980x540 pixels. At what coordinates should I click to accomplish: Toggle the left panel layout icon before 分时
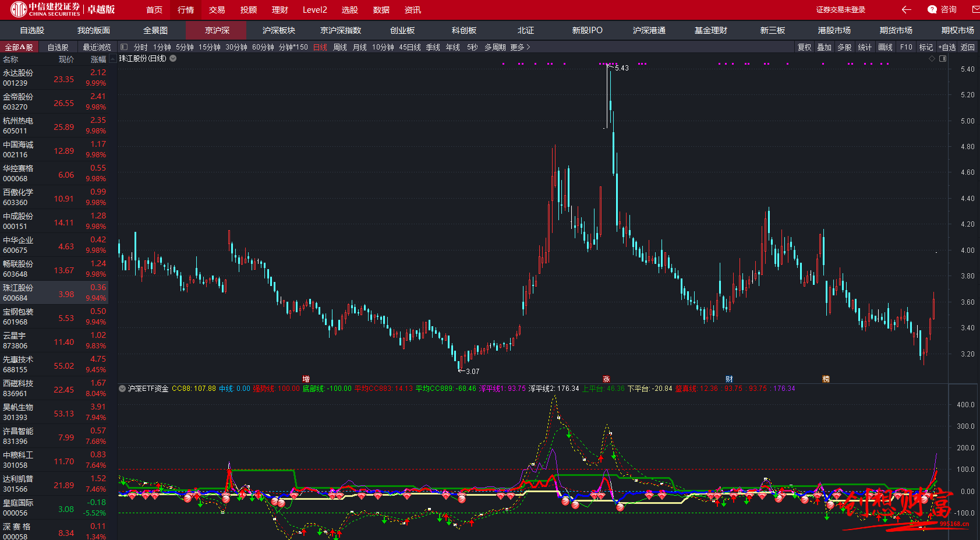click(x=124, y=47)
